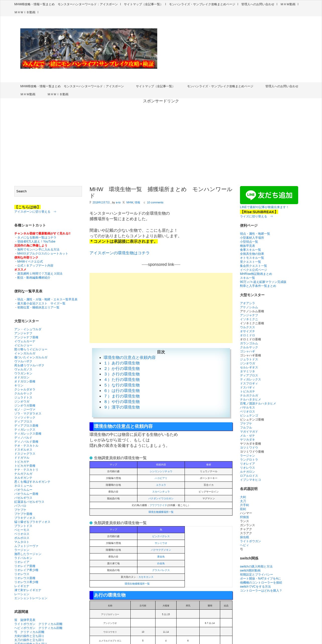This screenshot has height=644, width=322.
Task: Open アイスボーンの環境生物はコチラ link
Action: click(x=119, y=253)
